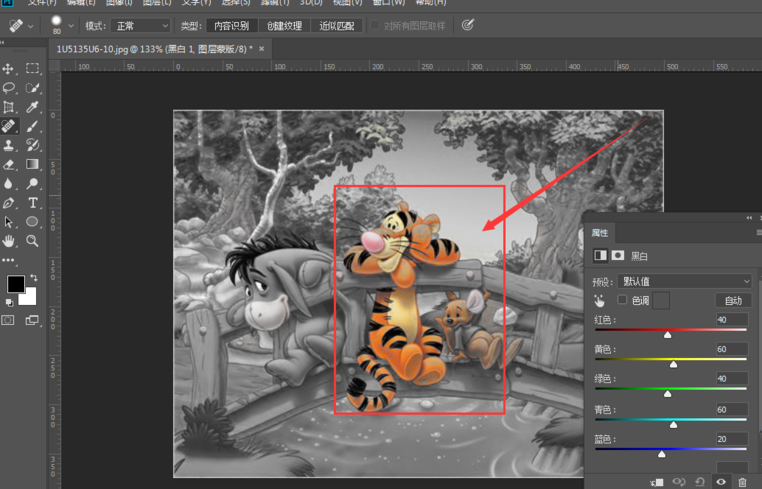This screenshot has width=762, height=489.
Task: Select the Move tool
Action: coord(9,69)
